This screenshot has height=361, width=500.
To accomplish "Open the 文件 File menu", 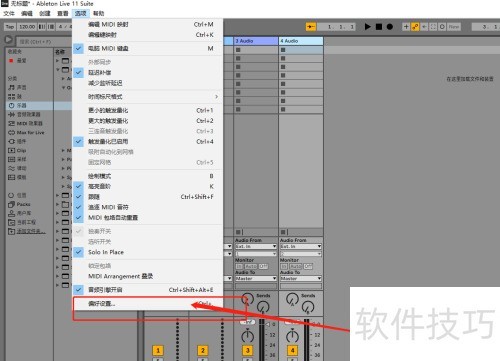I will click(9, 13).
